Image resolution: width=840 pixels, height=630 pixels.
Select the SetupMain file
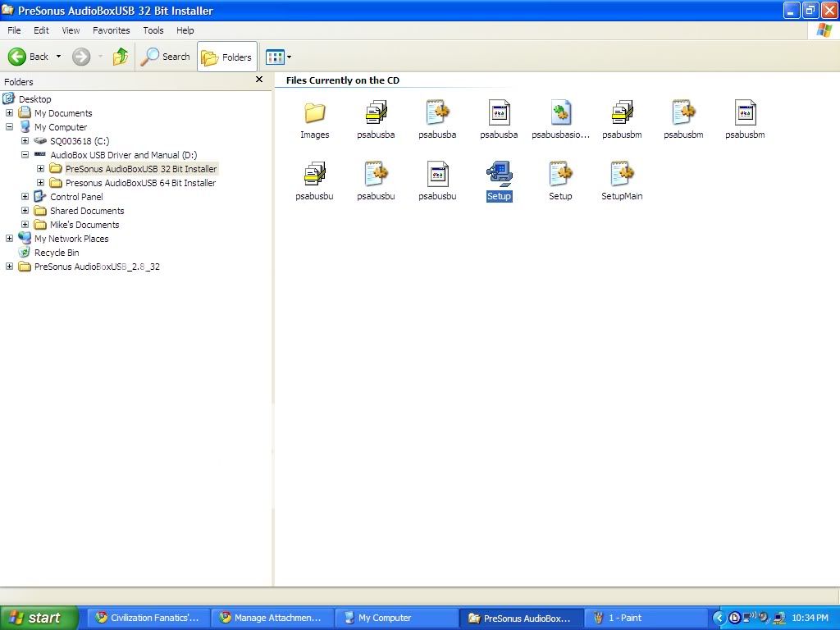pos(622,181)
